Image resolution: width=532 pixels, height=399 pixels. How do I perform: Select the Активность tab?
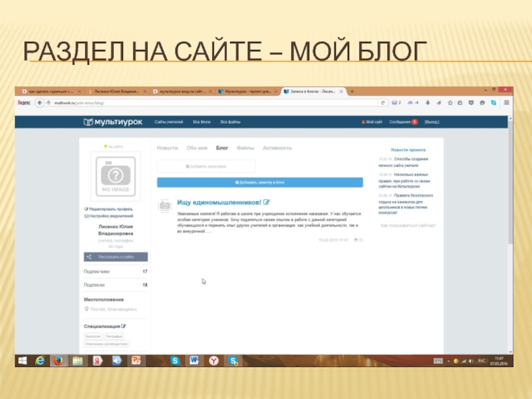click(x=277, y=148)
